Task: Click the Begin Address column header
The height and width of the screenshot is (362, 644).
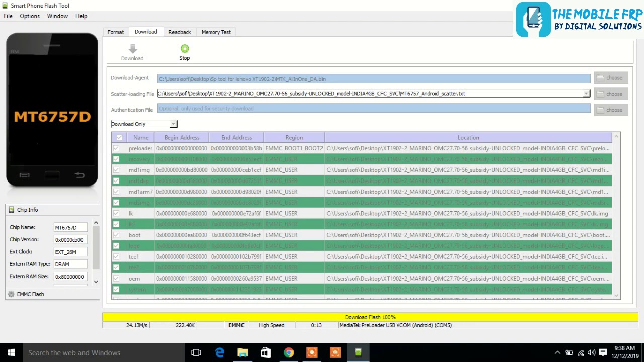Action: click(182, 137)
